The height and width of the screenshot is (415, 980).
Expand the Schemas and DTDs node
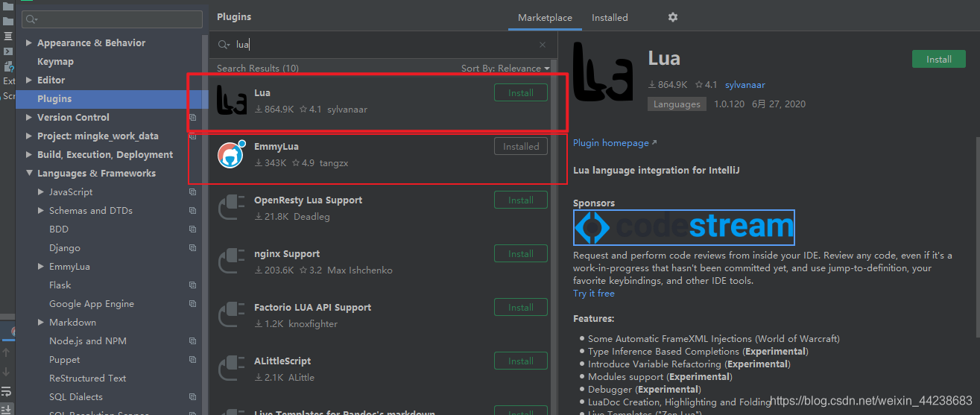pyautogui.click(x=41, y=211)
